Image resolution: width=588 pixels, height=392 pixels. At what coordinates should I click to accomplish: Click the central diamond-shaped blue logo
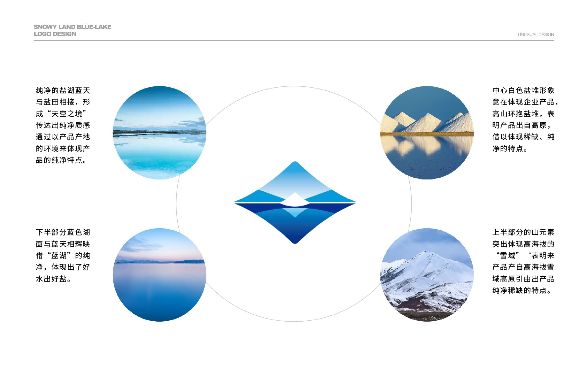click(295, 202)
